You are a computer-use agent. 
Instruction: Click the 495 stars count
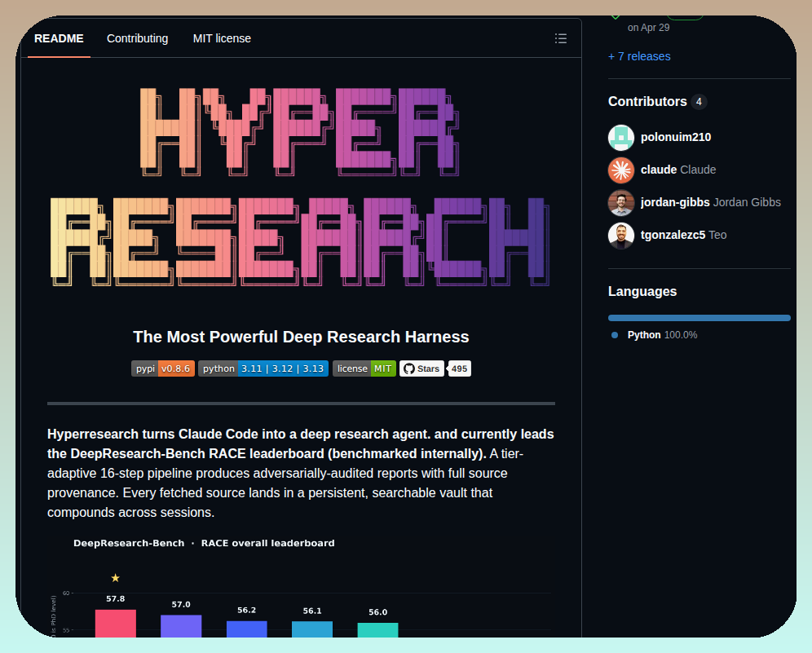(459, 368)
